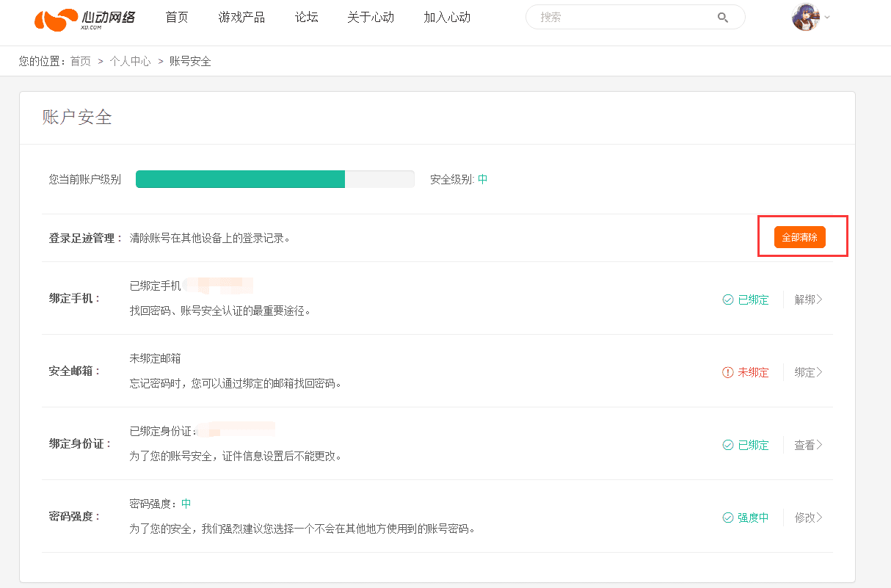Click the green account security level bar
Image resolution: width=891 pixels, height=588 pixels.
point(240,179)
